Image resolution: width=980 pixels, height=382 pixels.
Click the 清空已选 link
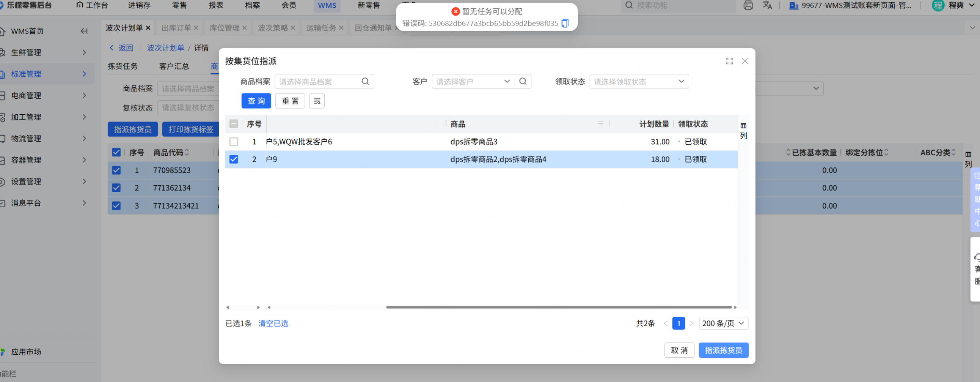pos(273,324)
